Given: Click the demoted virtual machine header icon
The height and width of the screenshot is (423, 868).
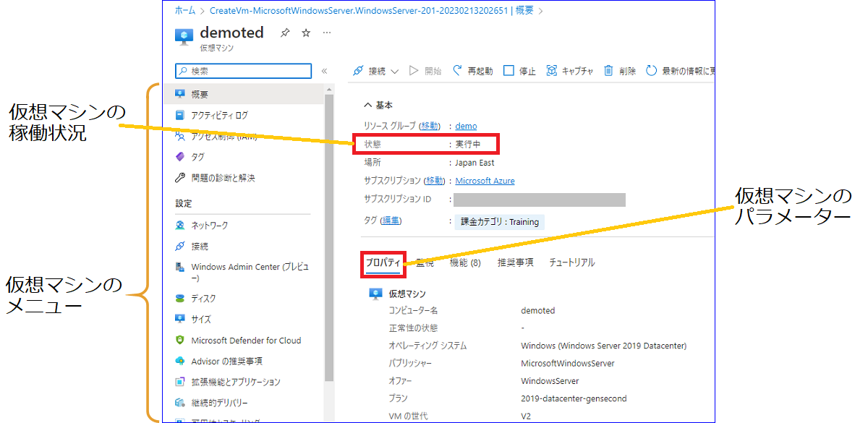Looking at the screenshot, I should tap(184, 36).
